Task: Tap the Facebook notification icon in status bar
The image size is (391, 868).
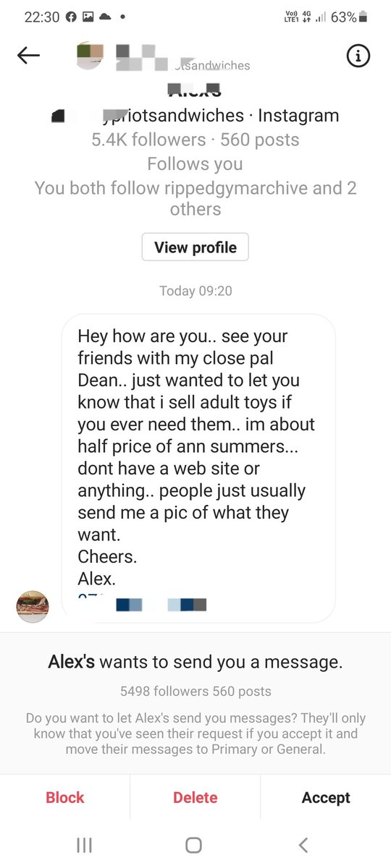Action: (71, 17)
